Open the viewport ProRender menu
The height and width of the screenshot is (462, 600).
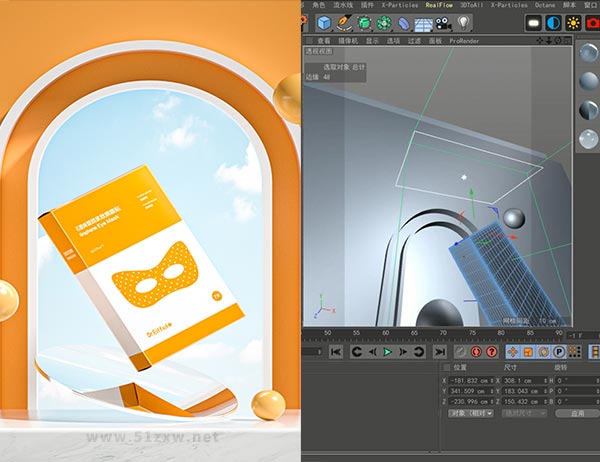coord(464,41)
